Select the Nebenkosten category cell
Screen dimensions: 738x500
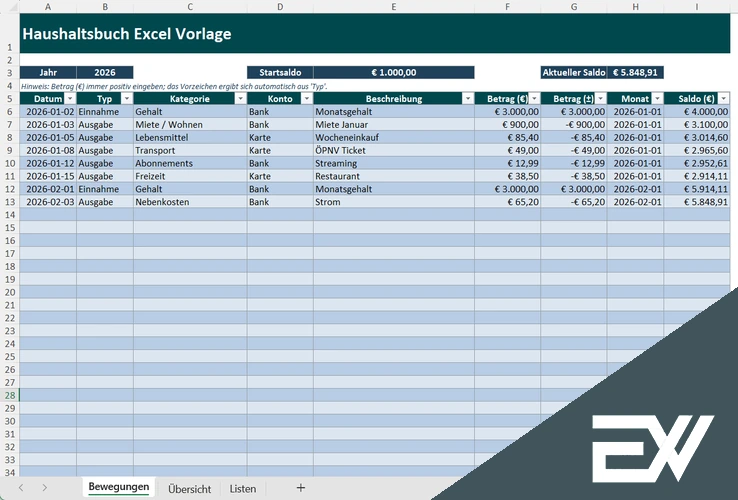(190, 202)
